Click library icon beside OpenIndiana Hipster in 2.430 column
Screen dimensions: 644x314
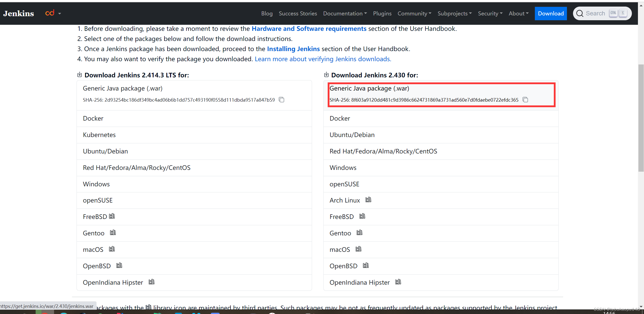[398, 282]
